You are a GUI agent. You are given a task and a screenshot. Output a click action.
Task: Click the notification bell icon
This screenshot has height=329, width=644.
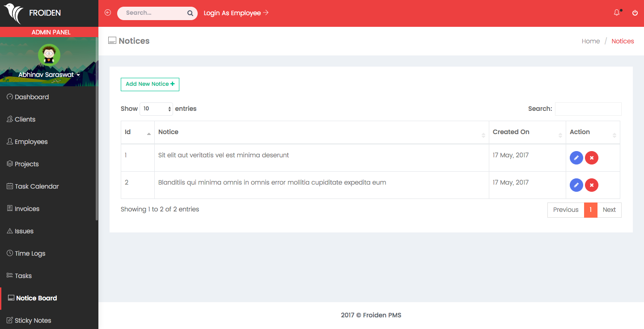point(617,13)
